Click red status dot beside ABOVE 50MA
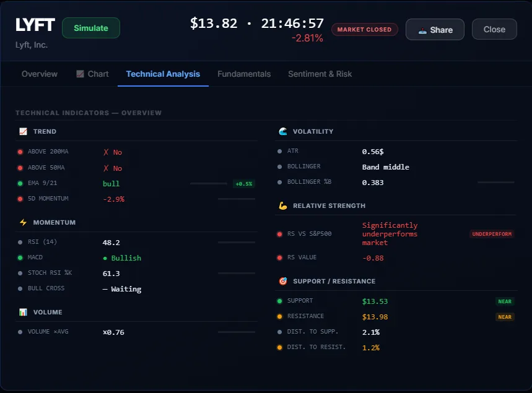532x393 pixels. 20,168
